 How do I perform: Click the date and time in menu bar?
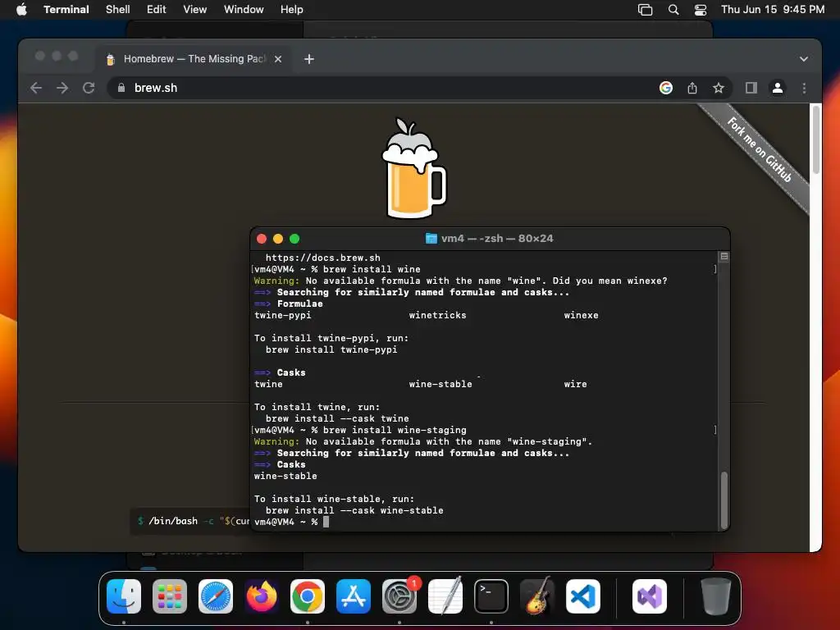tap(773, 10)
